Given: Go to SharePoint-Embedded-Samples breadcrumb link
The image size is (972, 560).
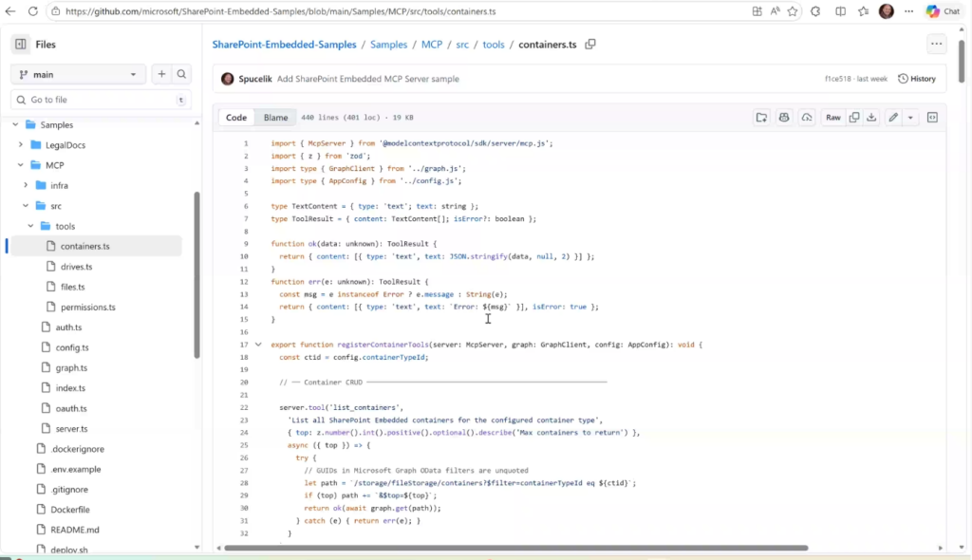Looking at the screenshot, I should pyautogui.click(x=284, y=45).
